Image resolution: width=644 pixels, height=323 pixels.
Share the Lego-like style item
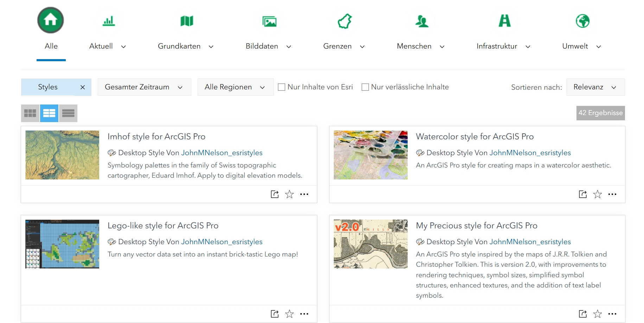point(275,314)
